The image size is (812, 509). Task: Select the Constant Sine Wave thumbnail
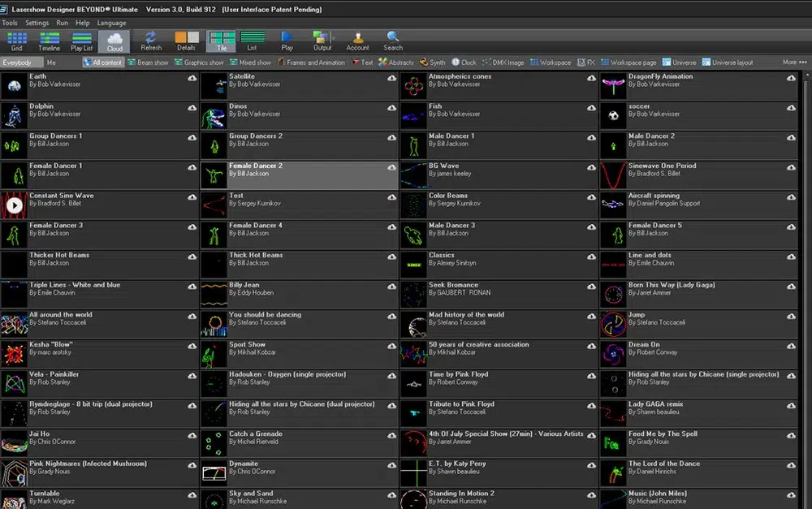tap(15, 205)
